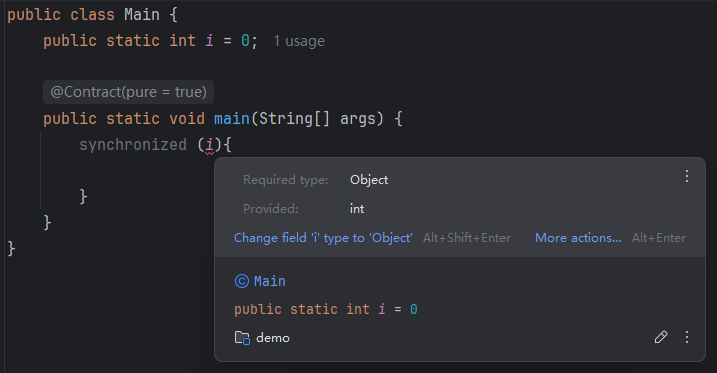Click the class keyword on the first line
The height and width of the screenshot is (373, 717).
click(92, 15)
